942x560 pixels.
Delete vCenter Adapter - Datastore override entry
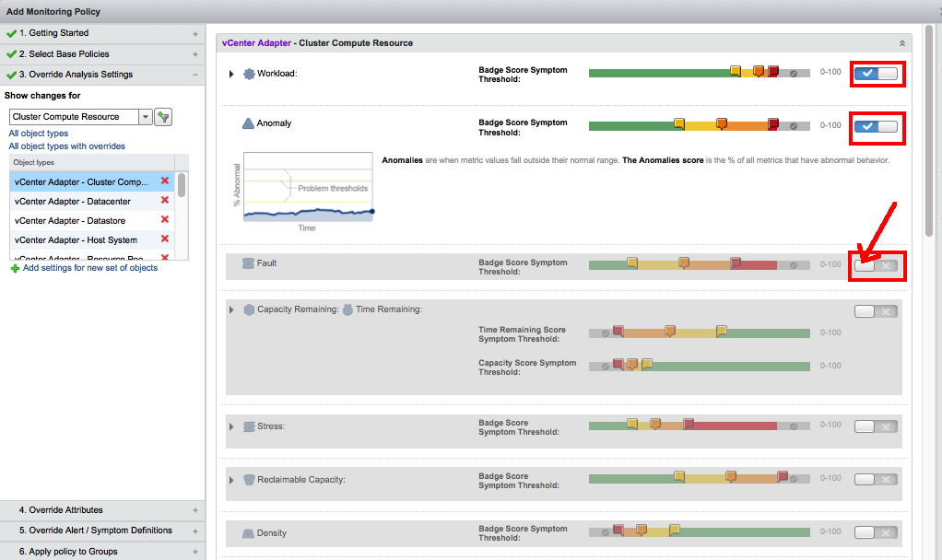coord(165,220)
